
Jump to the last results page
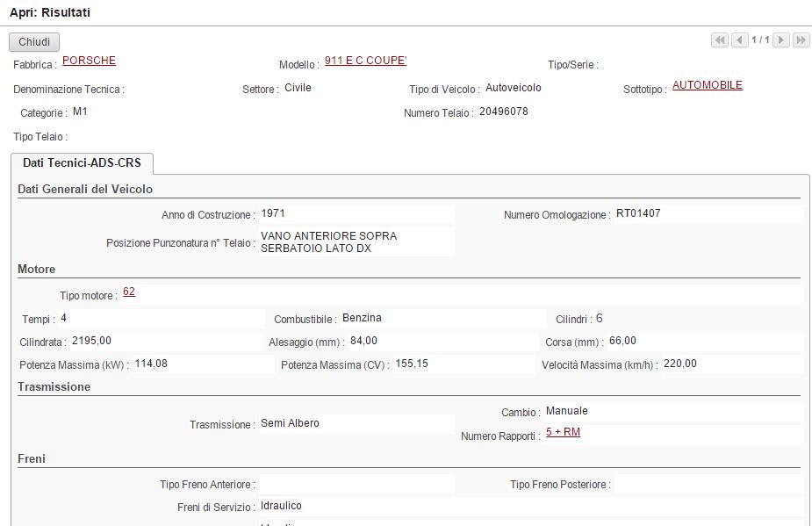pyautogui.click(x=801, y=40)
